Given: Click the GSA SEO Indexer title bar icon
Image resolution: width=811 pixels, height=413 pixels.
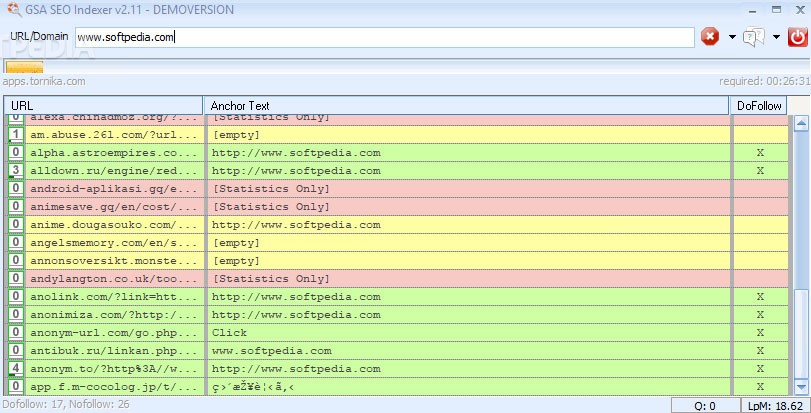Looking at the screenshot, I should pos(11,10).
